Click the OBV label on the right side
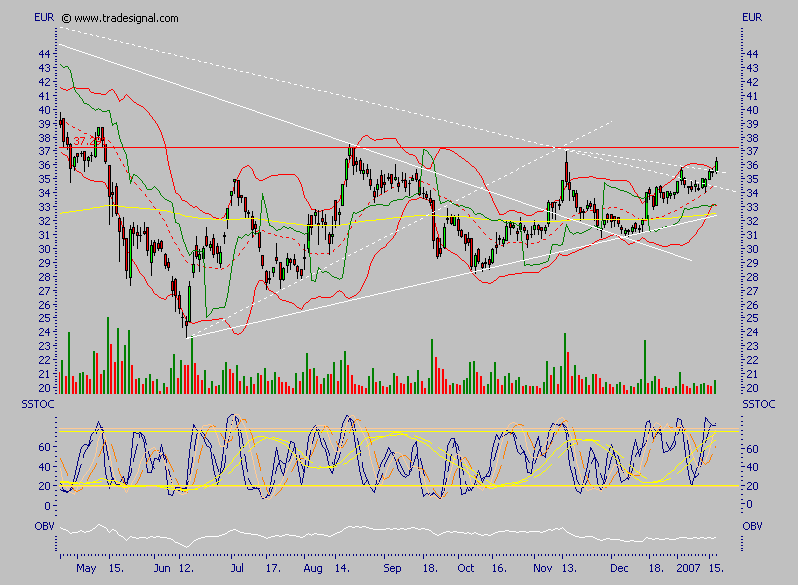The image size is (798, 585). (x=752, y=526)
